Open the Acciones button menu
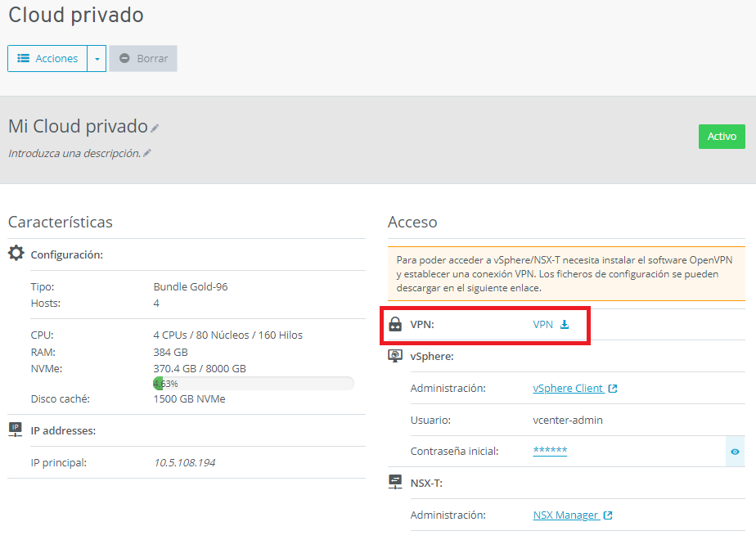This screenshot has width=756, height=549. click(47, 58)
